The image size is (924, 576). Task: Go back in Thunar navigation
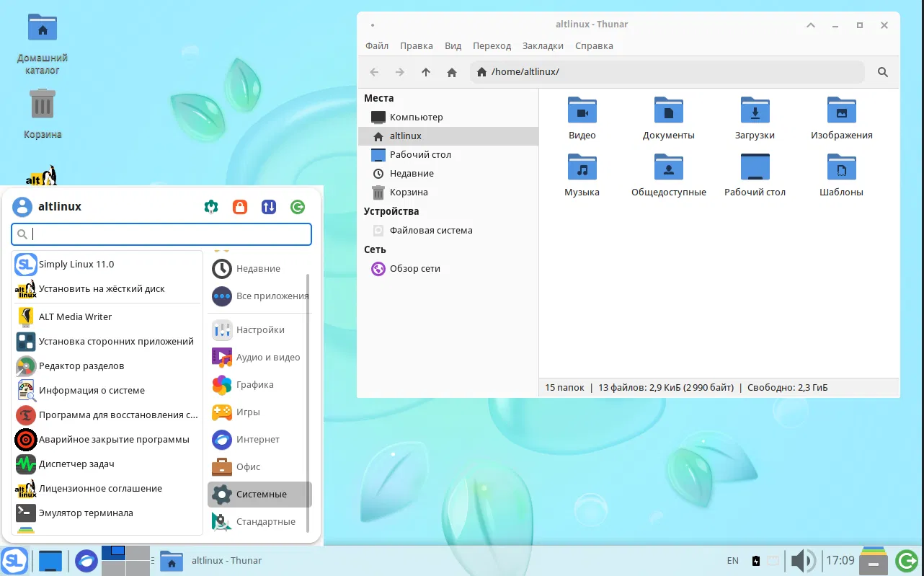click(374, 72)
